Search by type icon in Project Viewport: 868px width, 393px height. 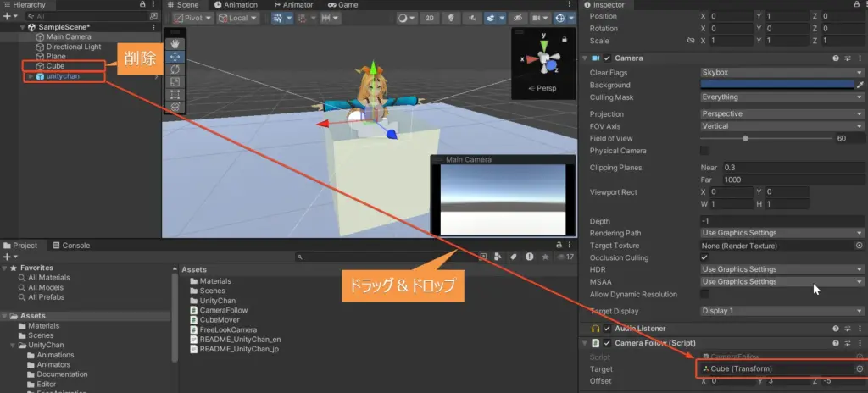pyautogui.click(x=497, y=257)
